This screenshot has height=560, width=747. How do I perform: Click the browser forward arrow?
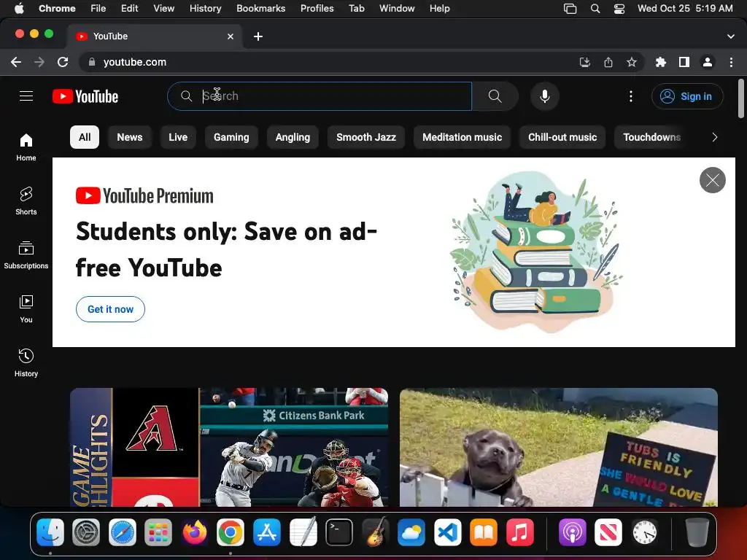coord(39,62)
